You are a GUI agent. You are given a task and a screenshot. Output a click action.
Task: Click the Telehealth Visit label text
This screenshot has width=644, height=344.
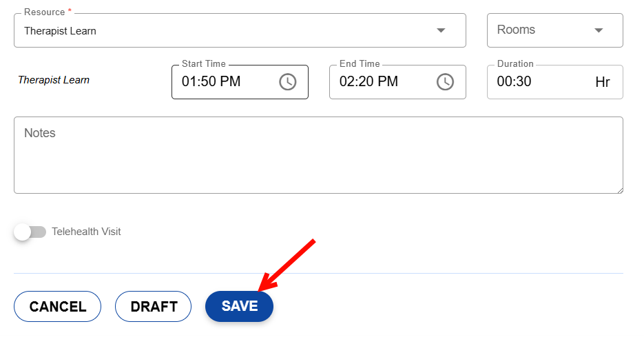tap(86, 232)
